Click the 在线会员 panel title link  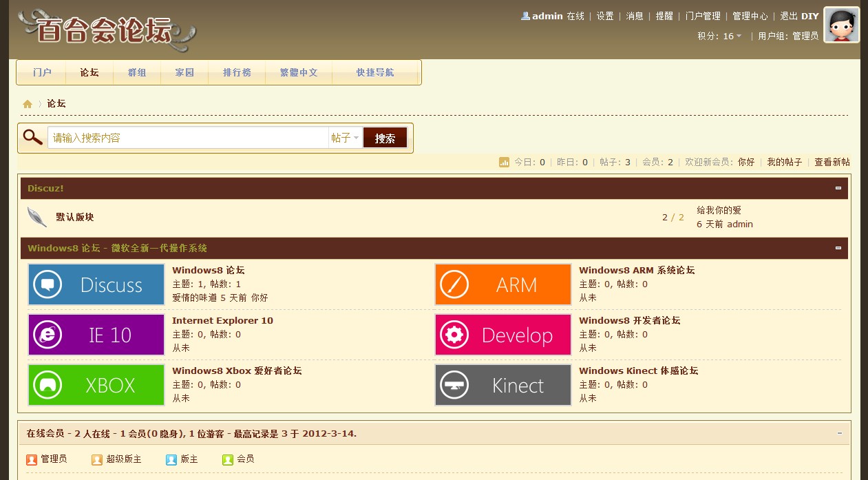[x=45, y=434]
